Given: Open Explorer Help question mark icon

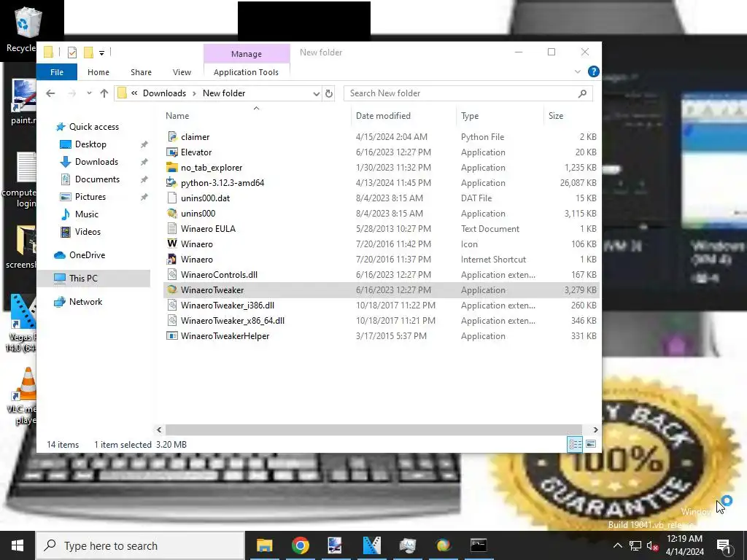Looking at the screenshot, I should [x=593, y=71].
